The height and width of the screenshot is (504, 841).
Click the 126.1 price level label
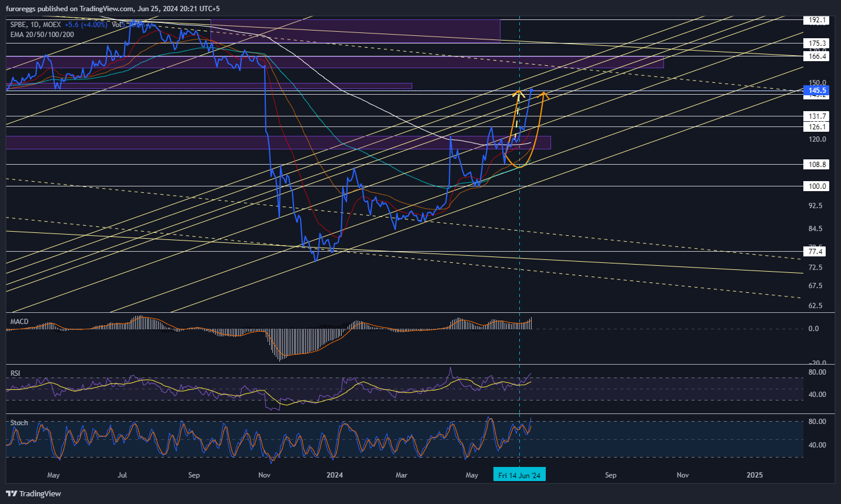tap(817, 127)
